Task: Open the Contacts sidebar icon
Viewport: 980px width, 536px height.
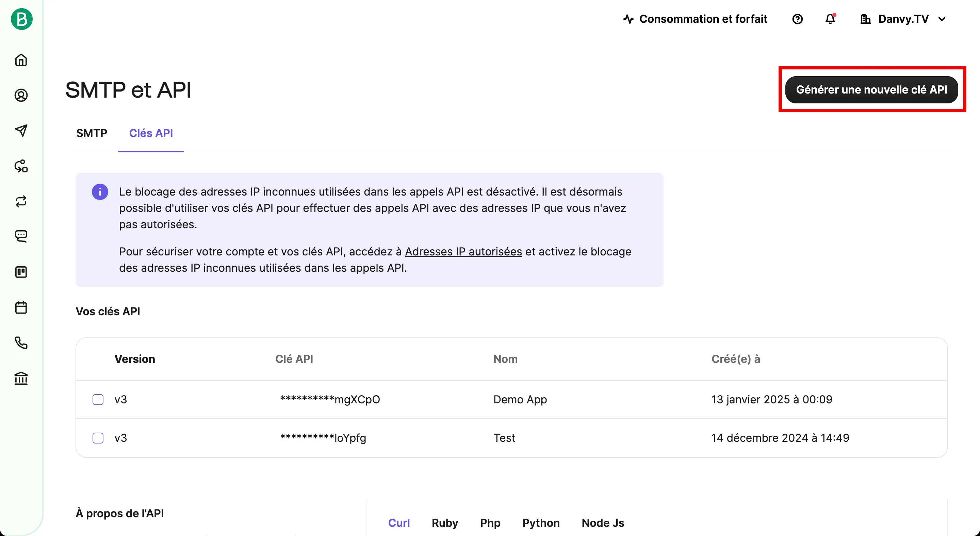Action: [21, 96]
